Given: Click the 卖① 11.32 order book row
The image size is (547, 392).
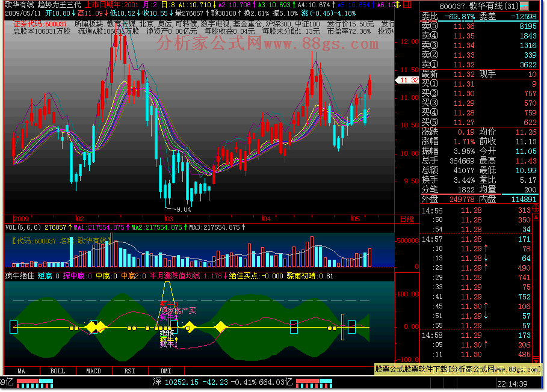Looking at the screenshot, I should point(479,64).
